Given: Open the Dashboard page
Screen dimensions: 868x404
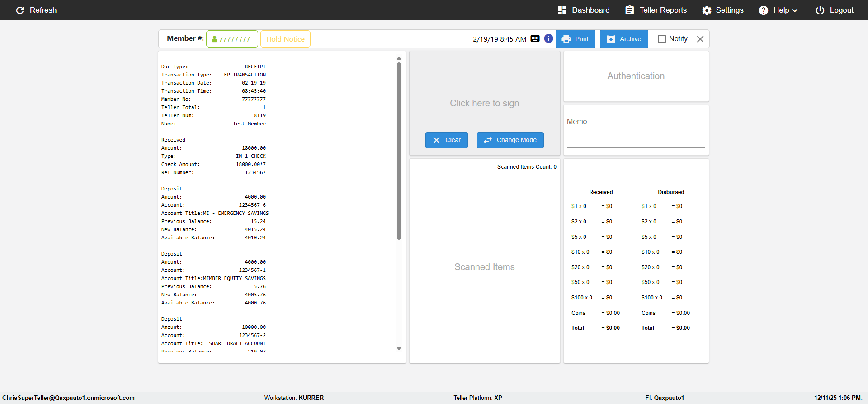Looking at the screenshot, I should click(584, 10).
